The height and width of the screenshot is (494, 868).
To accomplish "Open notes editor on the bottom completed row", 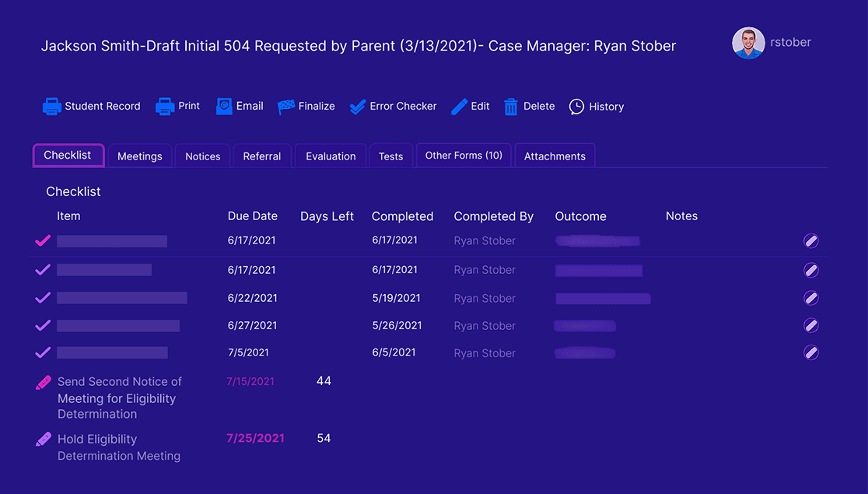I will (x=811, y=352).
